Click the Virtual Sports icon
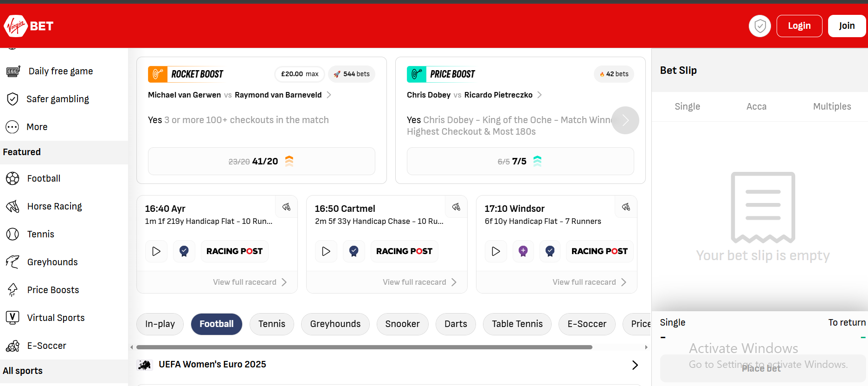Viewport: 868px width, 386px height. pos(13,318)
